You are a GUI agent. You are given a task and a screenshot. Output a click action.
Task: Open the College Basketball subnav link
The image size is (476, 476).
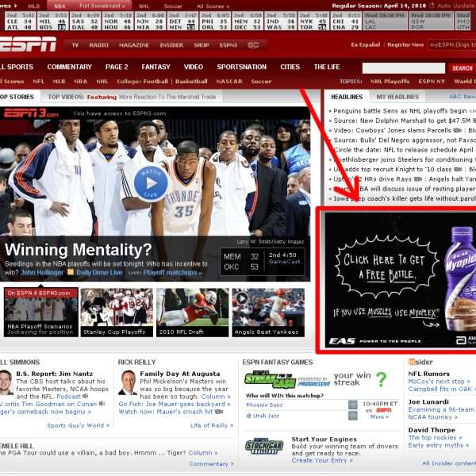pos(191,82)
